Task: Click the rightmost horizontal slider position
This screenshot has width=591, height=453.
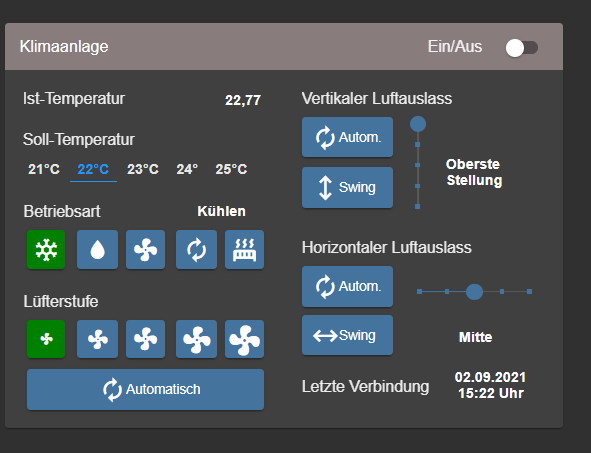Action: tap(529, 292)
